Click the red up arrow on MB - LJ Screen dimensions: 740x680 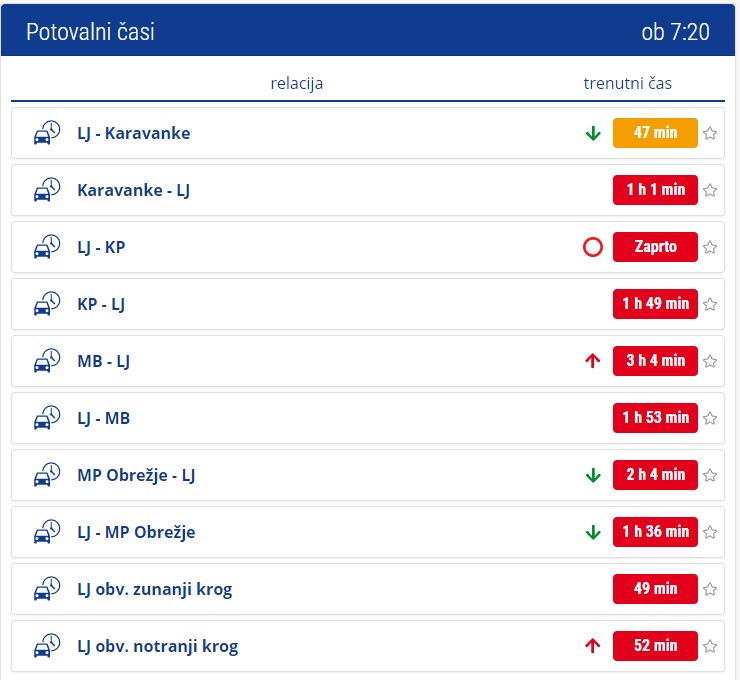pos(593,361)
